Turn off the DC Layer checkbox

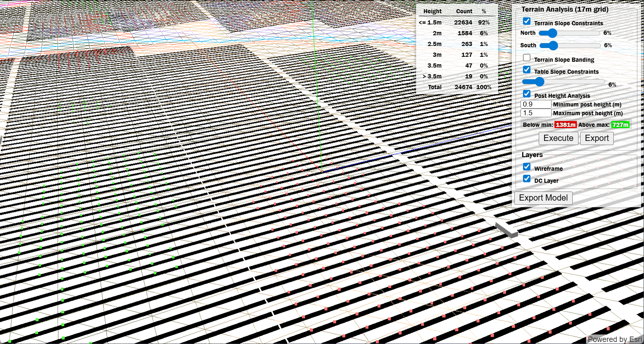pos(527,179)
